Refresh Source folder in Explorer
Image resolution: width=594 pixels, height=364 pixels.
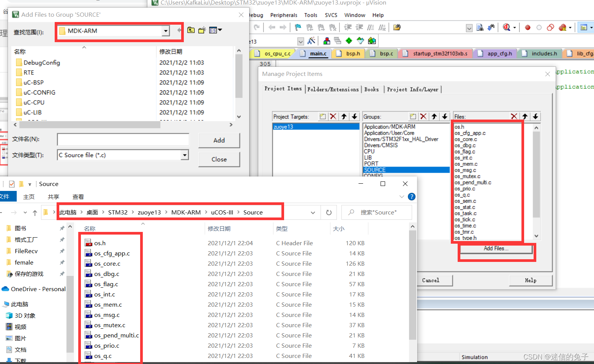329,213
